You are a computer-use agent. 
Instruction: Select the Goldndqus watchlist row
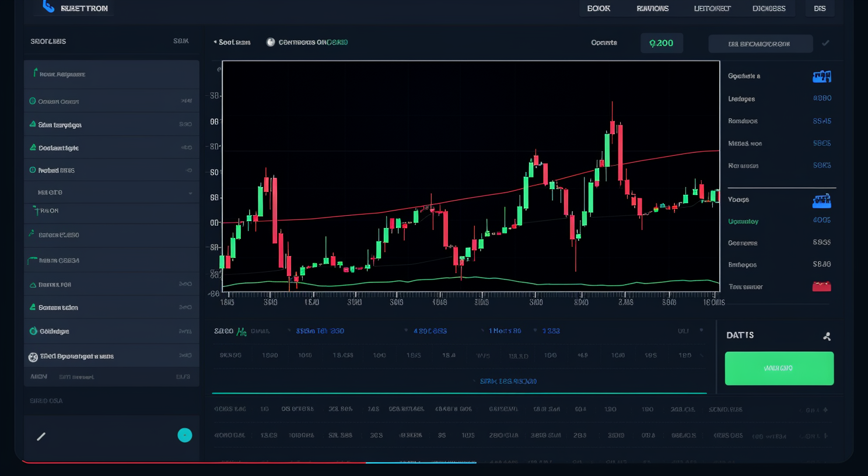click(x=111, y=331)
